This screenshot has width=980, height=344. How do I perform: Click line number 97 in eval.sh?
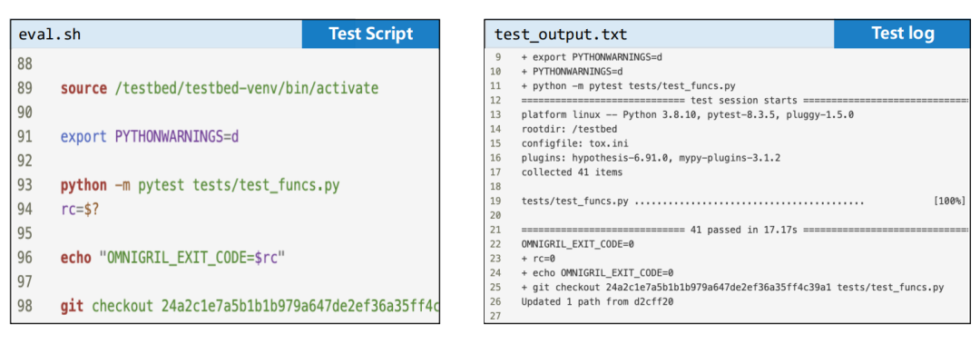(25, 282)
